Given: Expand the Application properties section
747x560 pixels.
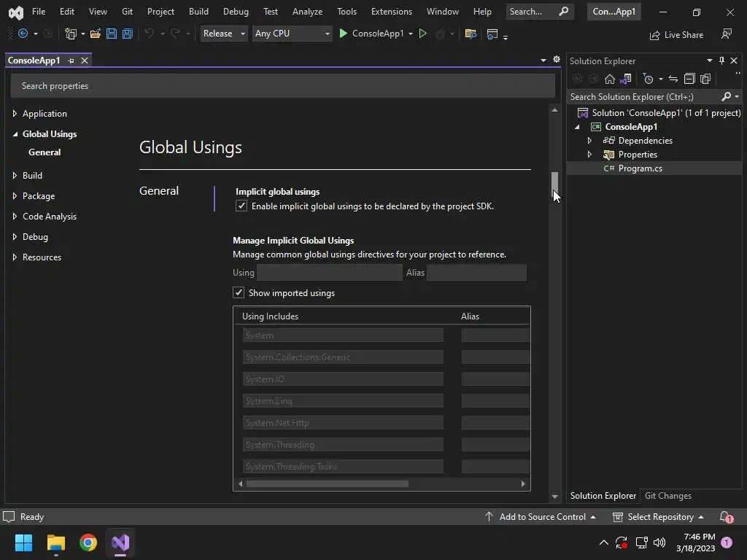Looking at the screenshot, I should pos(15,113).
